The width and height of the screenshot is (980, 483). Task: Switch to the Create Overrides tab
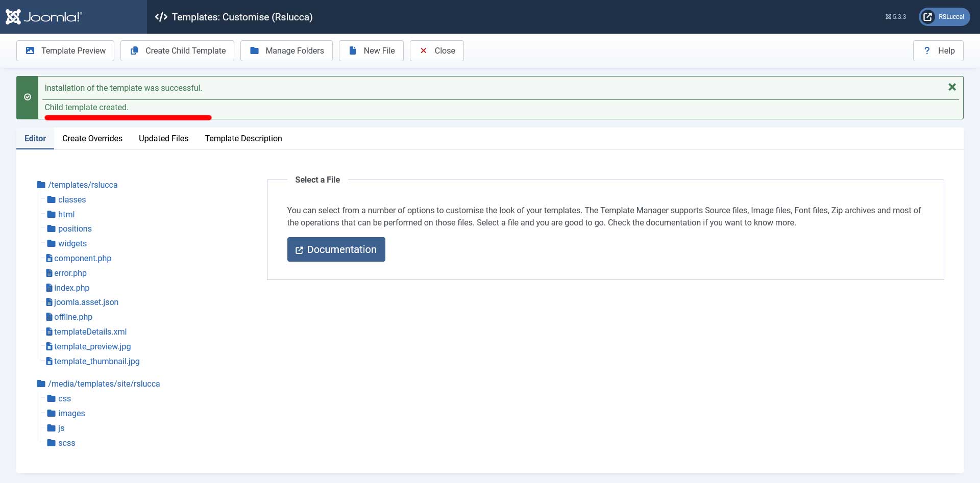pyautogui.click(x=92, y=138)
